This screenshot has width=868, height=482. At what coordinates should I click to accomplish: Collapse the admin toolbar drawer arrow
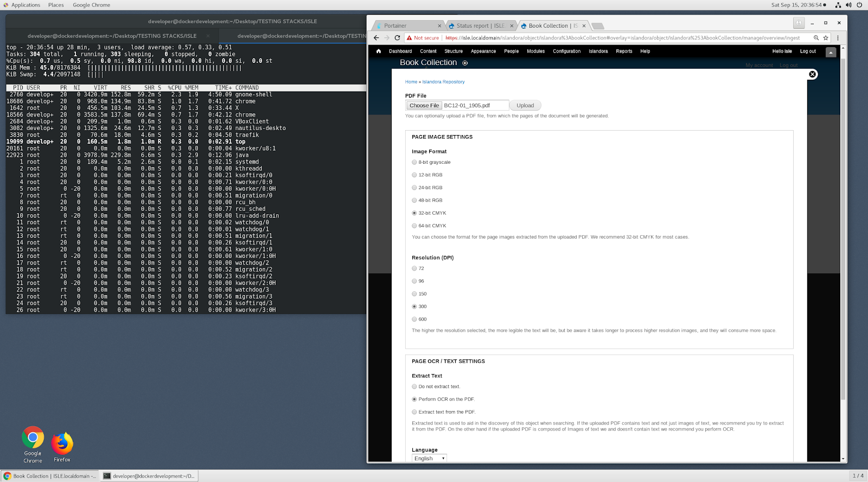click(x=831, y=52)
